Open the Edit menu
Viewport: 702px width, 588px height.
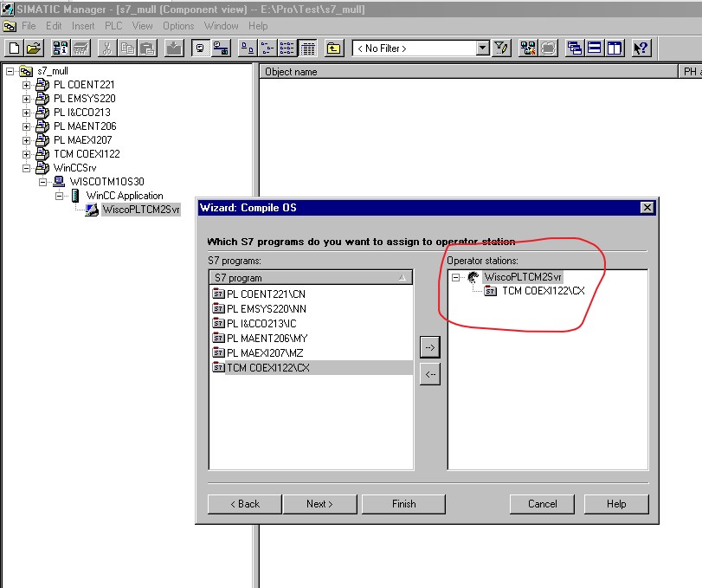pos(54,26)
